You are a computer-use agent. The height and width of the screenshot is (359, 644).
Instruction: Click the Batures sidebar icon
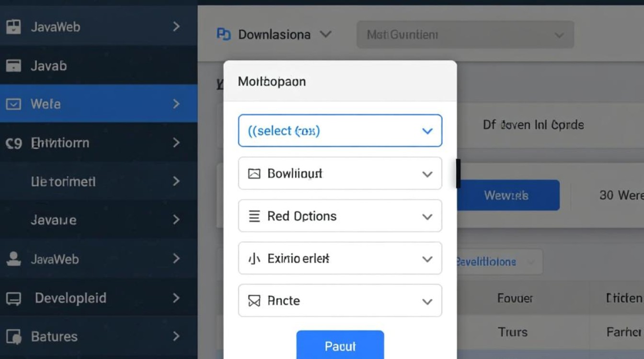13,337
